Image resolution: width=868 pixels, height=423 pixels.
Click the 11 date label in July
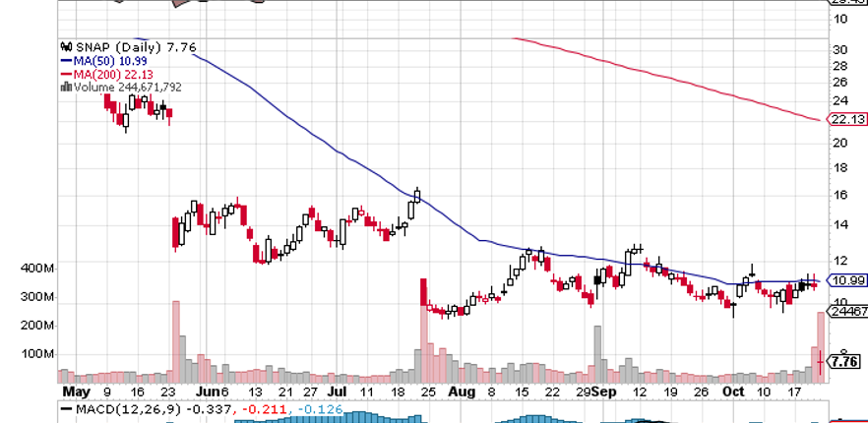pyautogui.click(x=367, y=392)
